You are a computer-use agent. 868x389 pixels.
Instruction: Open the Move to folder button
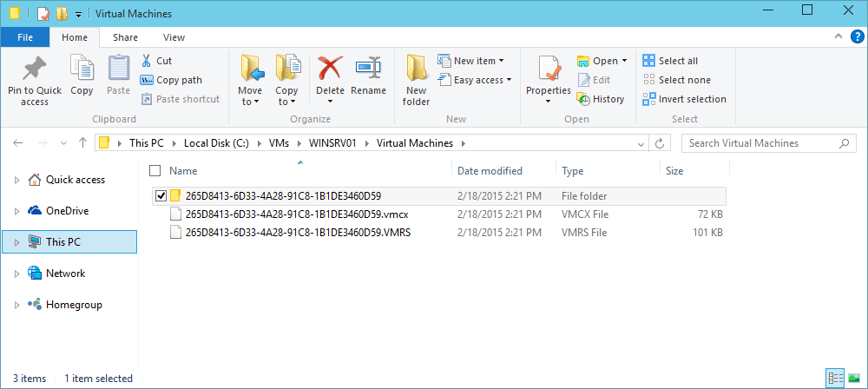(250, 81)
